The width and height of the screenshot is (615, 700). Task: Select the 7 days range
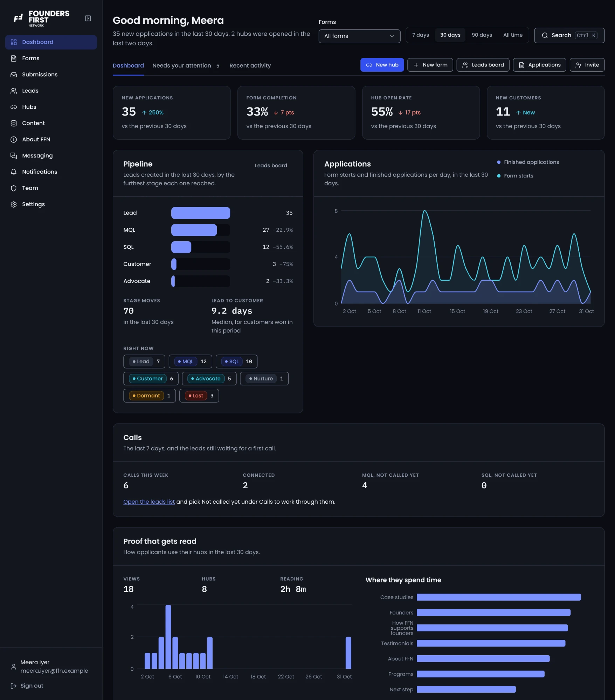(420, 35)
